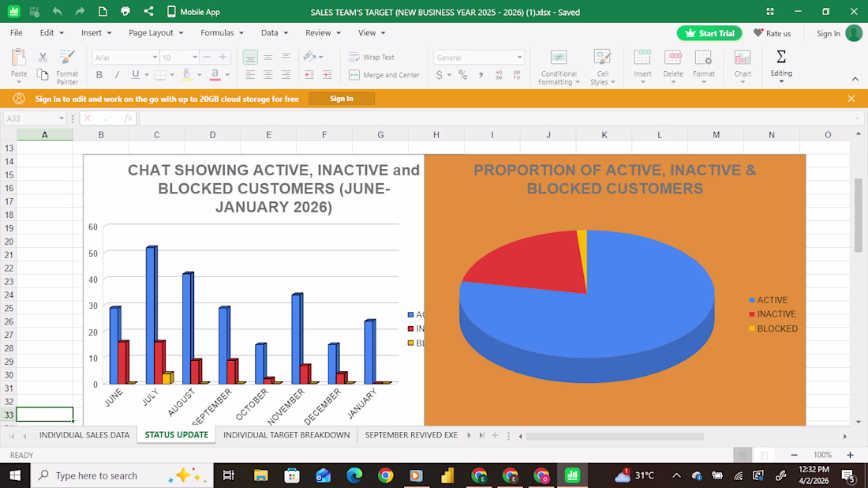The width and height of the screenshot is (868, 488).
Task: Expand the General number format dropdown
Action: click(519, 58)
